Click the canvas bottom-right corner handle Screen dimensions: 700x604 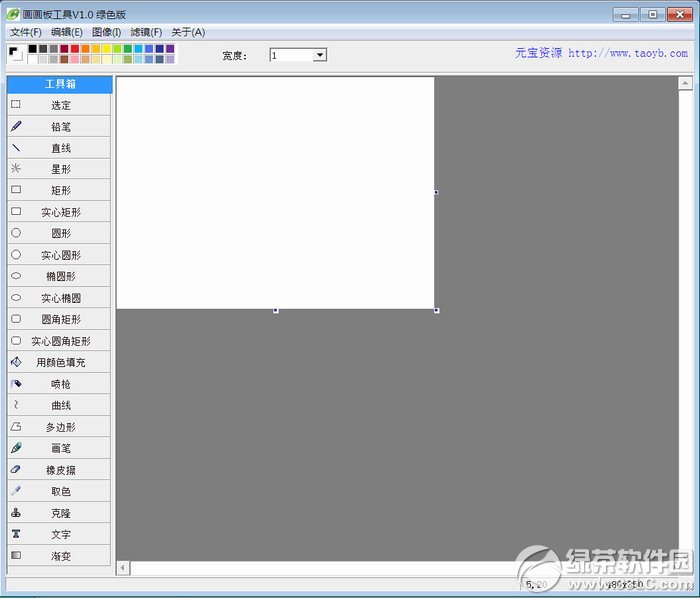(437, 310)
